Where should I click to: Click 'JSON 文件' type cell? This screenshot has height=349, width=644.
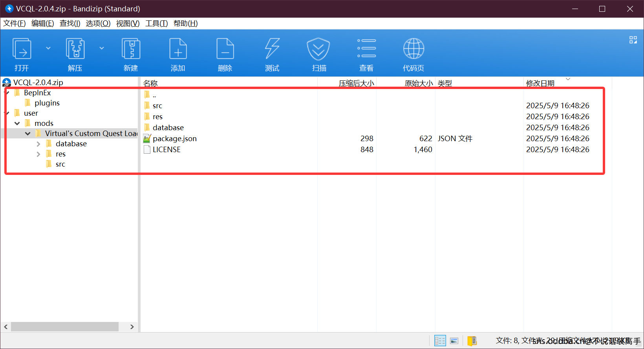[x=455, y=138]
